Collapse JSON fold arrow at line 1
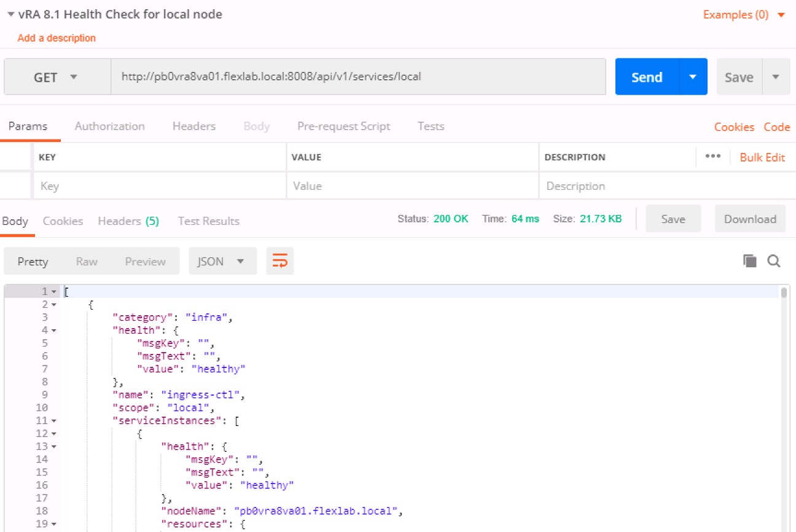Viewport: 796px width, 532px height. point(54,292)
